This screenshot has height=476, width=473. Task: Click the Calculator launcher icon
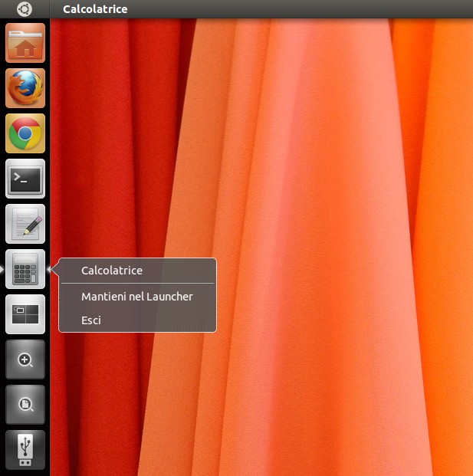(25, 269)
